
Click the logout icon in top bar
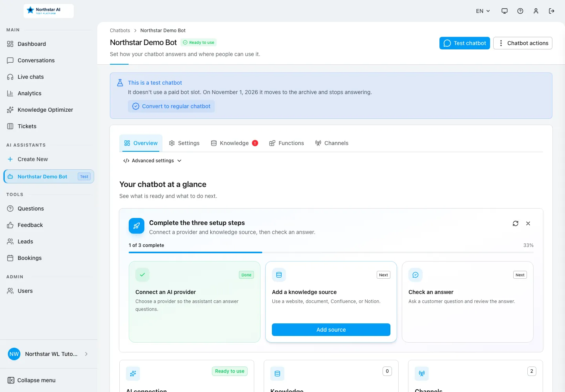pyautogui.click(x=552, y=11)
